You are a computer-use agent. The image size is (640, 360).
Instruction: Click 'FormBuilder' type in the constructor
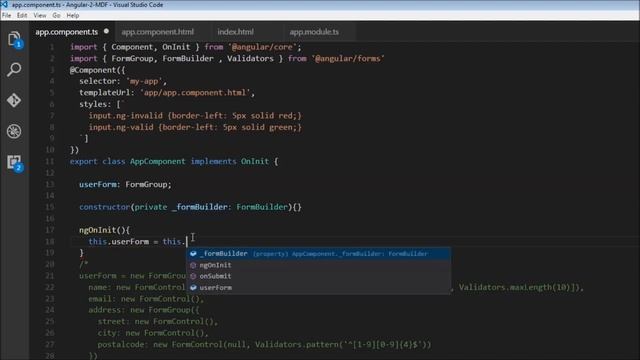click(x=262, y=207)
